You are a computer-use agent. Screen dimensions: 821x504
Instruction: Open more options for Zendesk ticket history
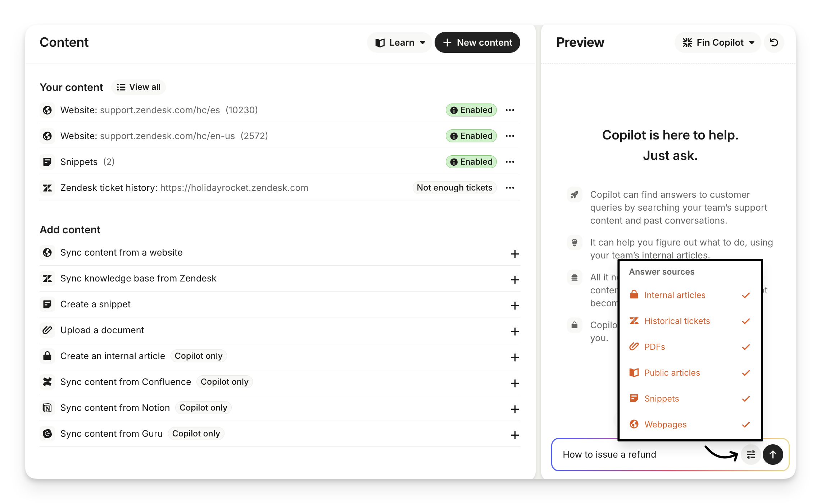[510, 188]
